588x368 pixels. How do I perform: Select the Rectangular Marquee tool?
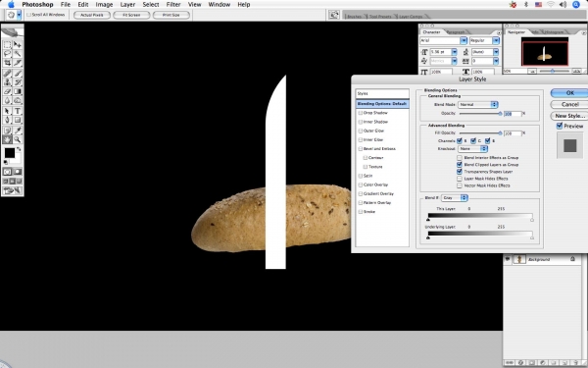click(7, 45)
